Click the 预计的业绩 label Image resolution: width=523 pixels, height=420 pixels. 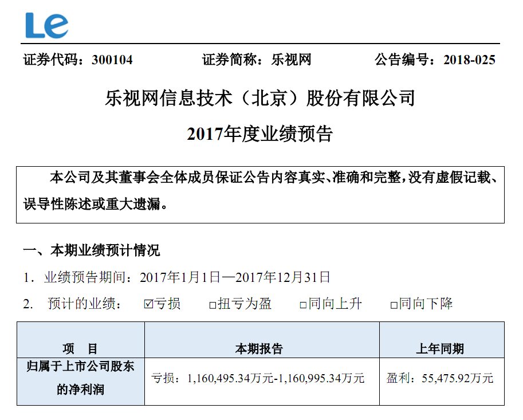(84, 304)
